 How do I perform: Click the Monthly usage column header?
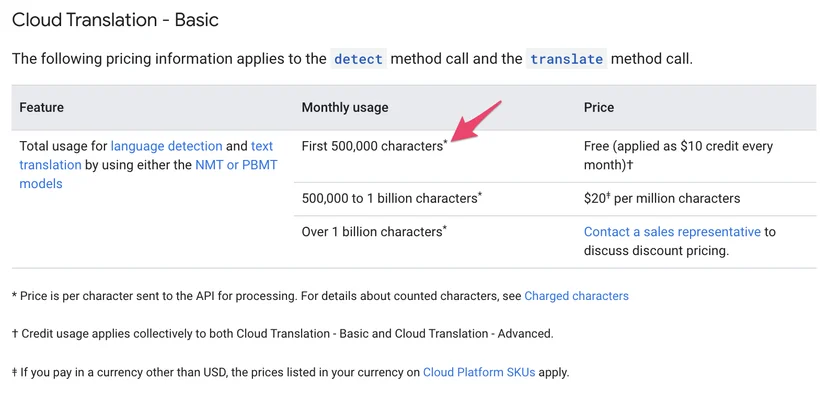pyautogui.click(x=345, y=108)
